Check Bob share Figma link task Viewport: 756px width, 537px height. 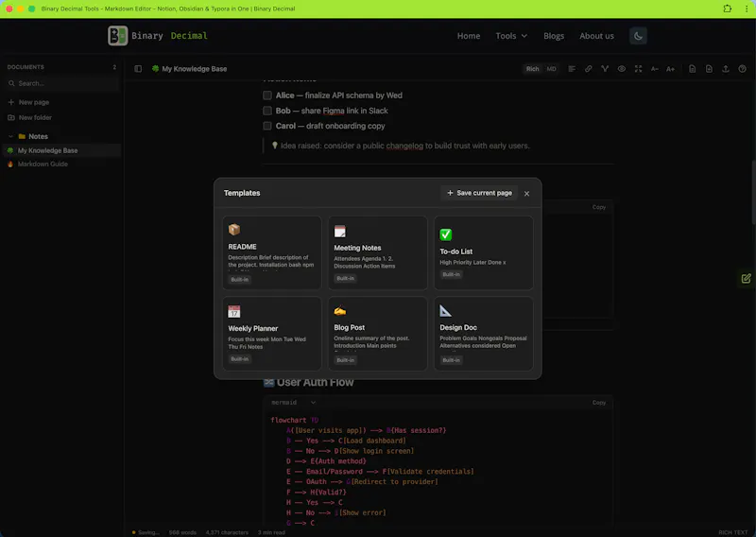(x=267, y=111)
